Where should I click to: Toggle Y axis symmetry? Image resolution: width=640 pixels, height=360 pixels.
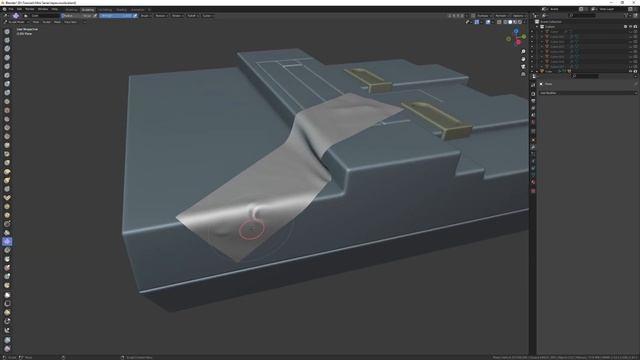point(458,16)
